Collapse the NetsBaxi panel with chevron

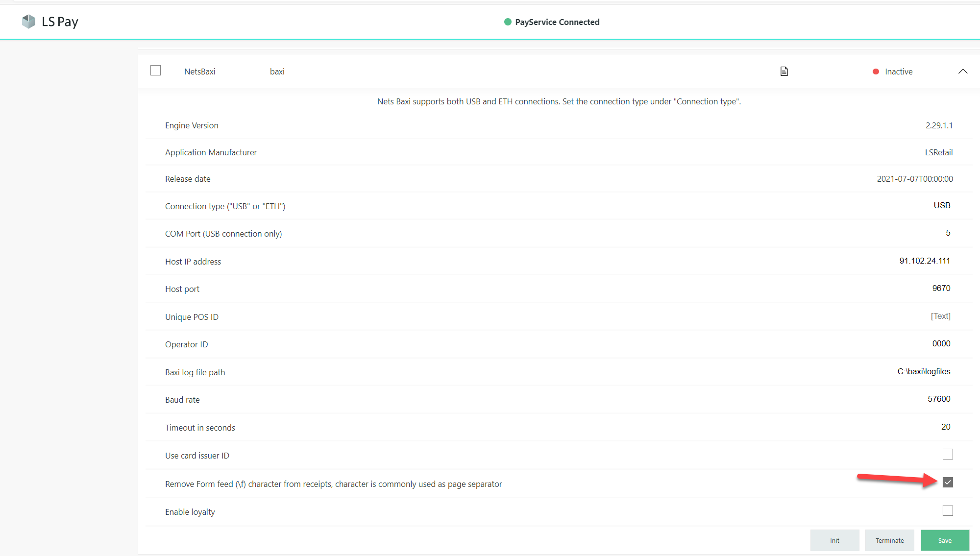pyautogui.click(x=963, y=72)
